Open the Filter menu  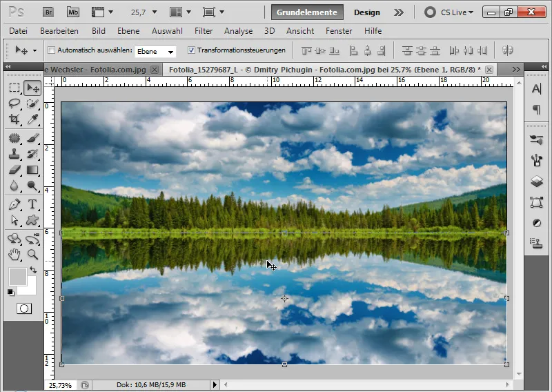click(x=204, y=31)
